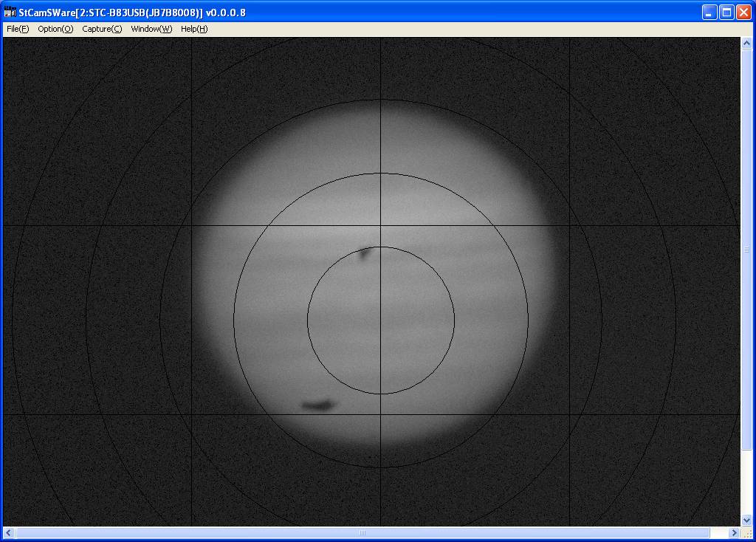756x542 pixels.
Task: Click the horizontal scrollbar right arrow
Action: coord(735,533)
